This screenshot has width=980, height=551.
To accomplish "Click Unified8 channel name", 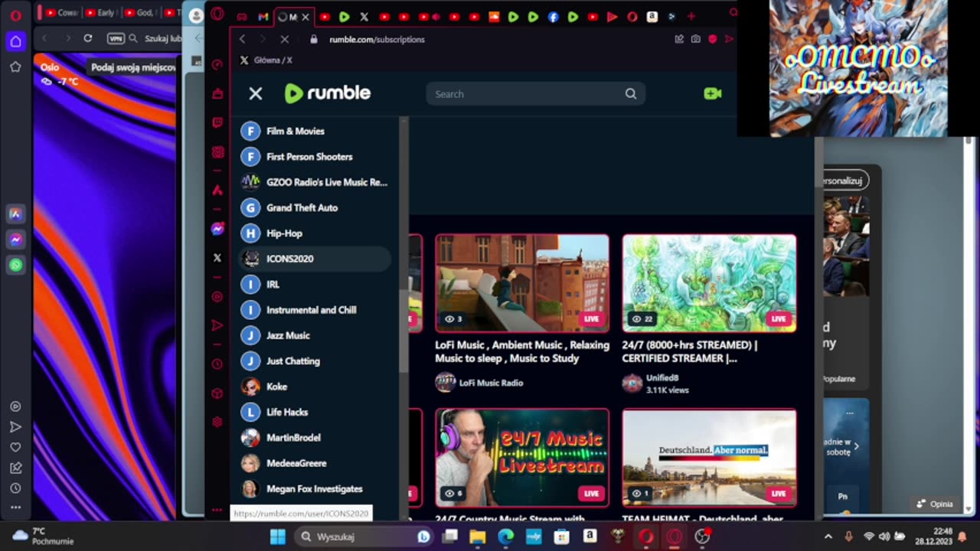I will tap(662, 377).
